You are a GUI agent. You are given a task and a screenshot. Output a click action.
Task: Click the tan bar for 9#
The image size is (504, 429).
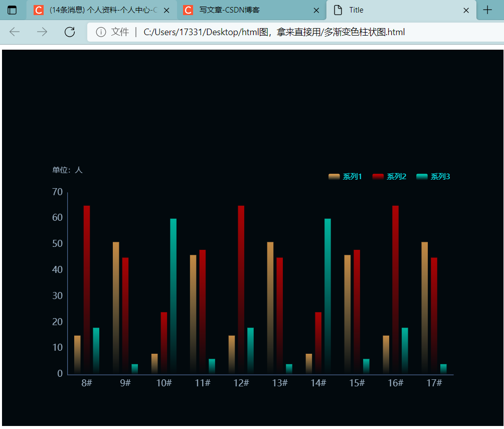pyautogui.click(x=116, y=308)
